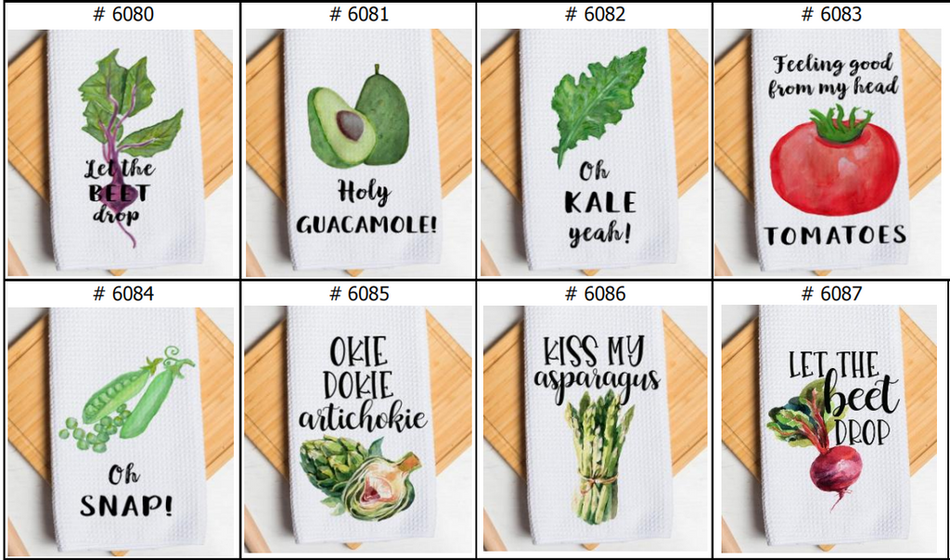Select the # 6082 label
The height and width of the screenshot is (560, 950).
coord(595,14)
